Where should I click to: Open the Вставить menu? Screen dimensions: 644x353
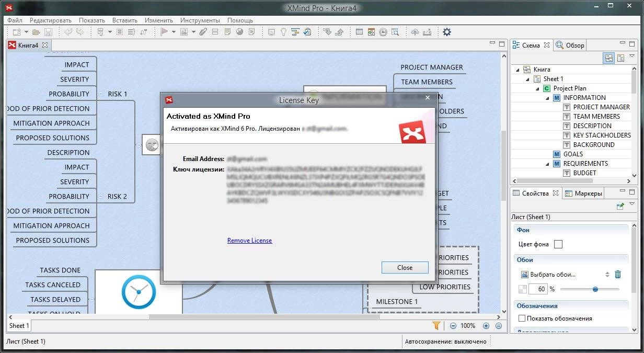click(x=125, y=20)
